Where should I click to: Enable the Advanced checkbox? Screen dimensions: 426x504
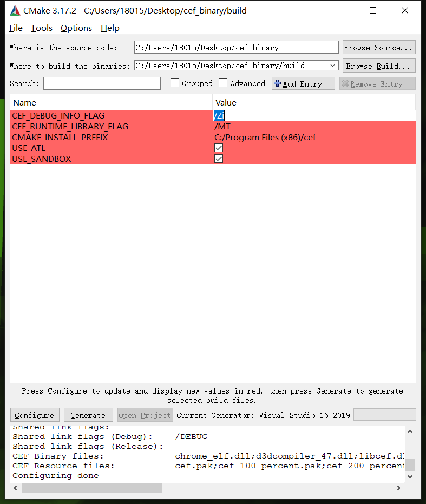224,83
